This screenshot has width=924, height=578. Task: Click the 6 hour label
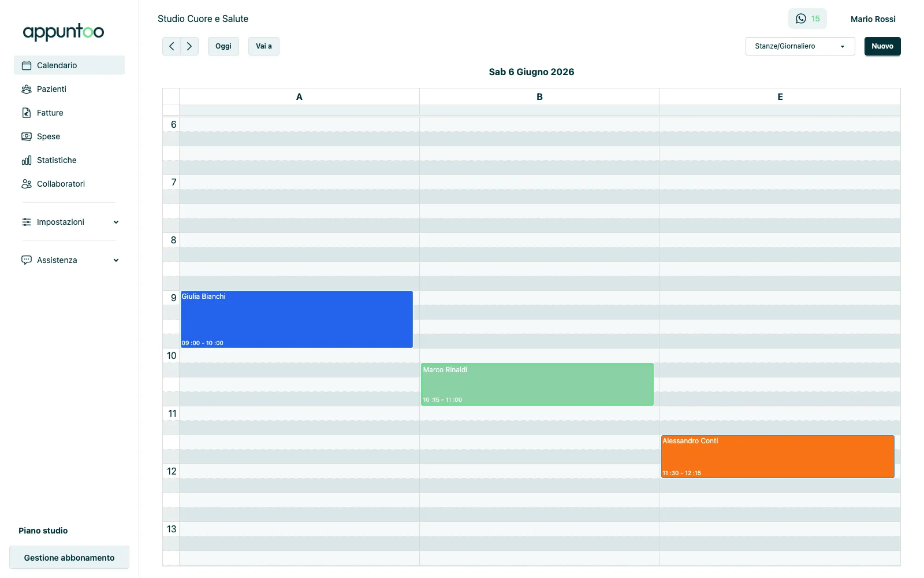click(x=173, y=124)
